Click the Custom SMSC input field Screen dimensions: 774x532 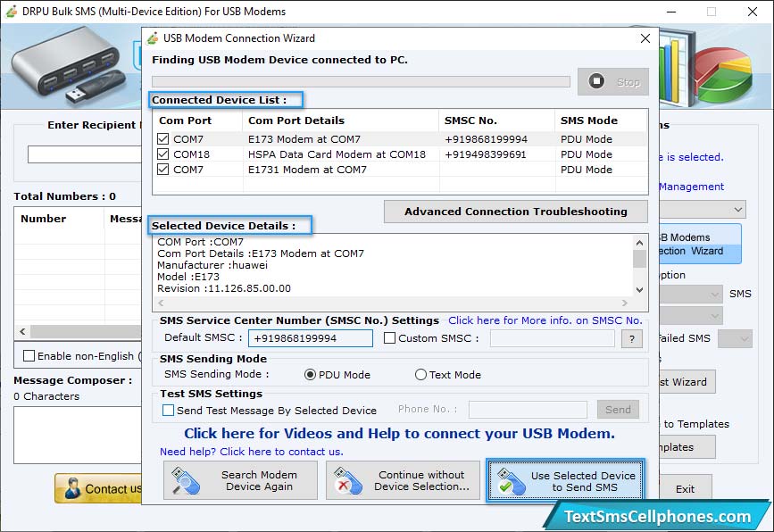552,338
